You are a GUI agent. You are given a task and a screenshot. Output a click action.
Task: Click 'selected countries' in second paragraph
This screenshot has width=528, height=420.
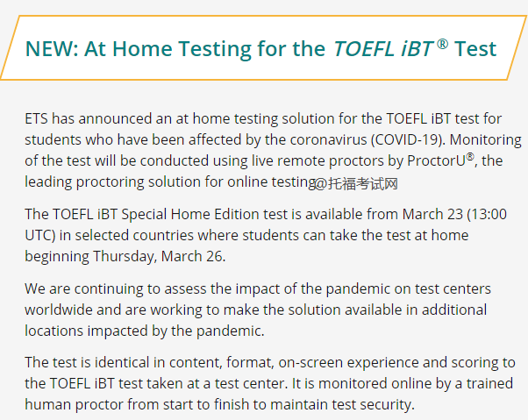pyautogui.click(x=134, y=235)
